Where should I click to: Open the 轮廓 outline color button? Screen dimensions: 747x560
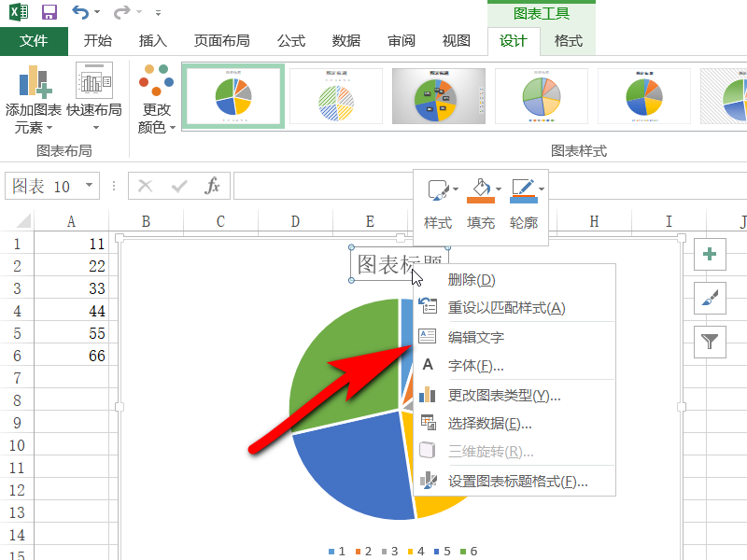point(523,203)
